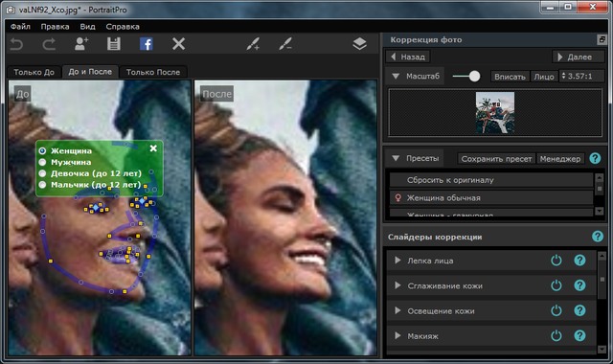Viewport: 613px width, 364px height.
Task: Select Сбросить к оригиналу preset
Action: 491,180
